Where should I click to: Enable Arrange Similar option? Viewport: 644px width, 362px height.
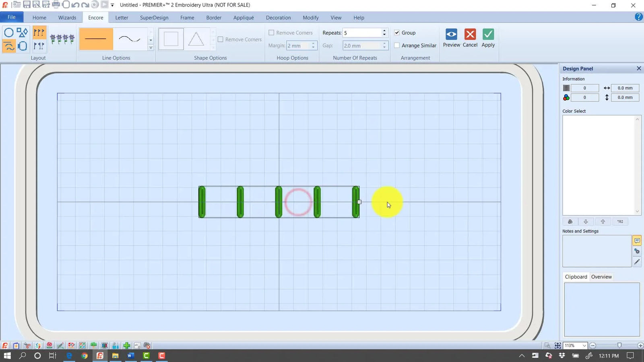[397, 45]
